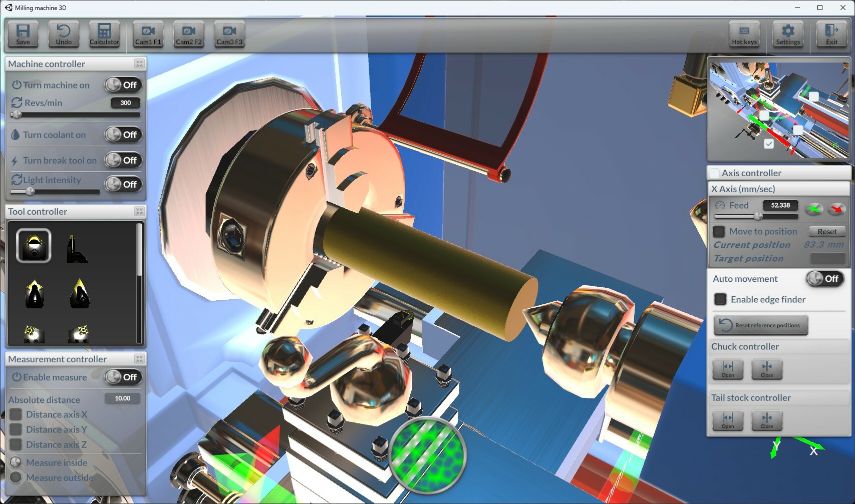This screenshot has width=855, height=504.
Task: Collapse the Measurement controller panel
Action: 139,358
